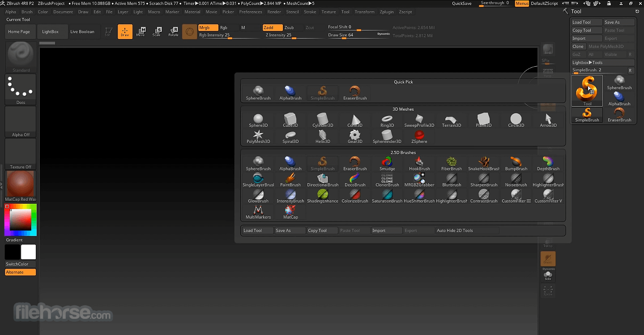The height and width of the screenshot is (335, 644).
Task: Pick the Terrain3D mesh
Action: (452, 120)
